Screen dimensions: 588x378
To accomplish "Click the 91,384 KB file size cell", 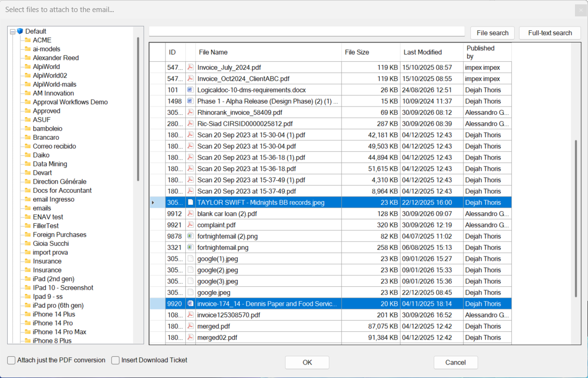I will [x=371, y=337].
